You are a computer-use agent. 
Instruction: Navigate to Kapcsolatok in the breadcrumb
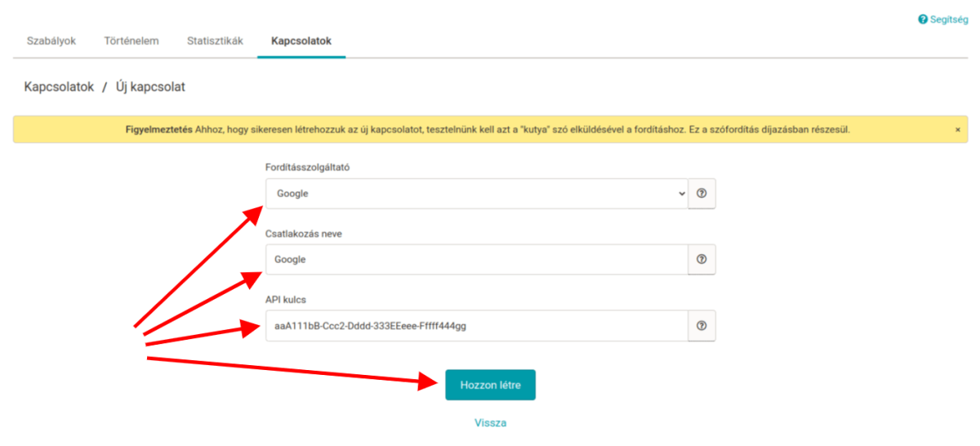tap(60, 86)
